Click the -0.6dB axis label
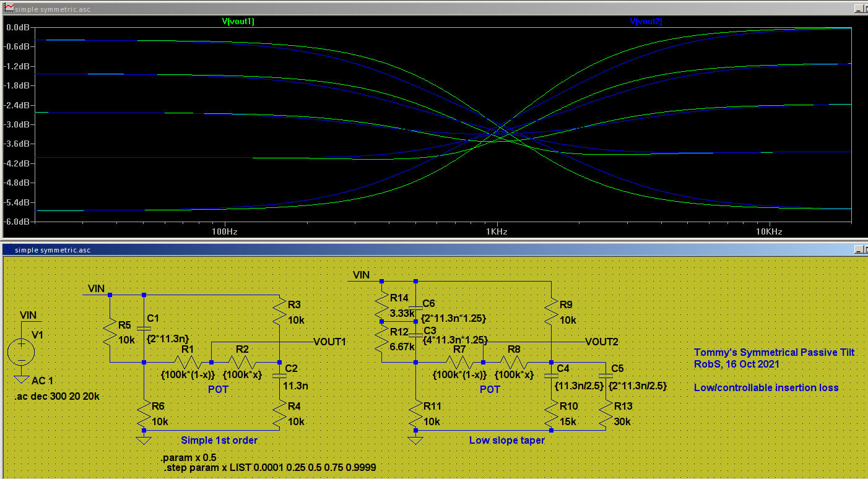Viewport: 868px width, 479px height. pyautogui.click(x=18, y=47)
